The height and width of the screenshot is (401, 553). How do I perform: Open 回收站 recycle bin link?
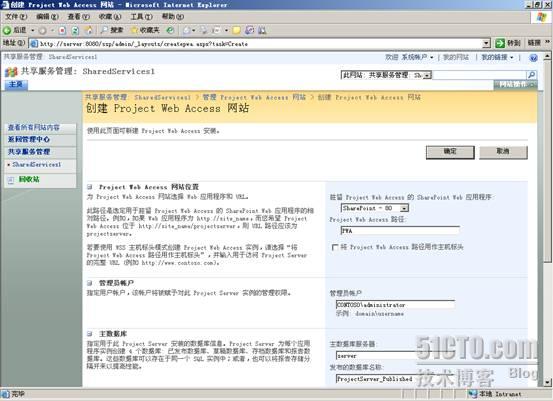(29, 180)
